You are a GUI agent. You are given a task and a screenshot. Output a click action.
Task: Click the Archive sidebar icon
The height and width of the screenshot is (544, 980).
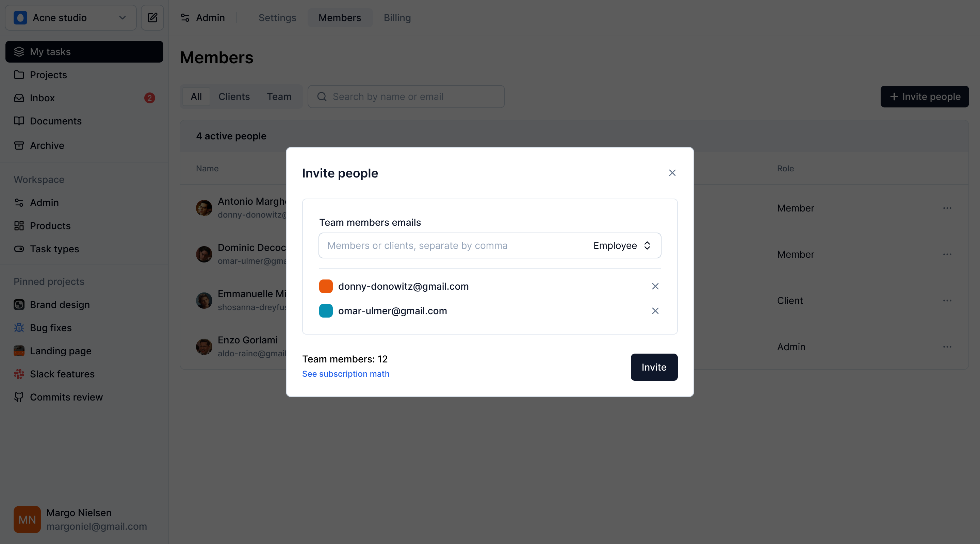tap(19, 145)
